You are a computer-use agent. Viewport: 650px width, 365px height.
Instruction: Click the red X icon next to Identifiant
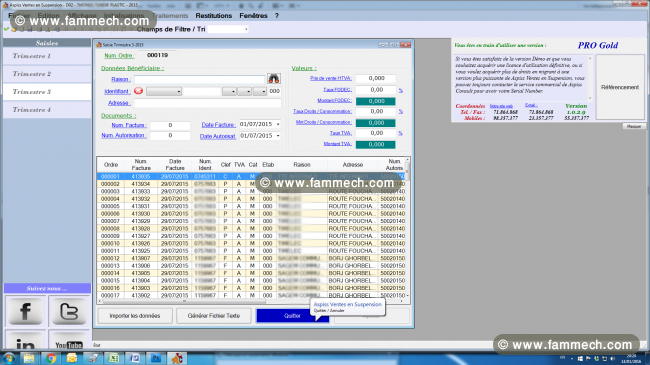click(138, 91)
